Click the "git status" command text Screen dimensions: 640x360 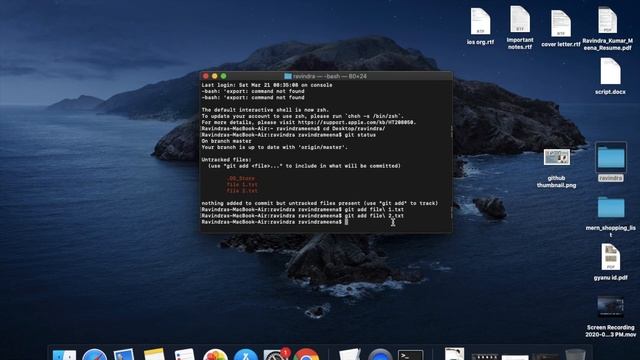[360, 135]
